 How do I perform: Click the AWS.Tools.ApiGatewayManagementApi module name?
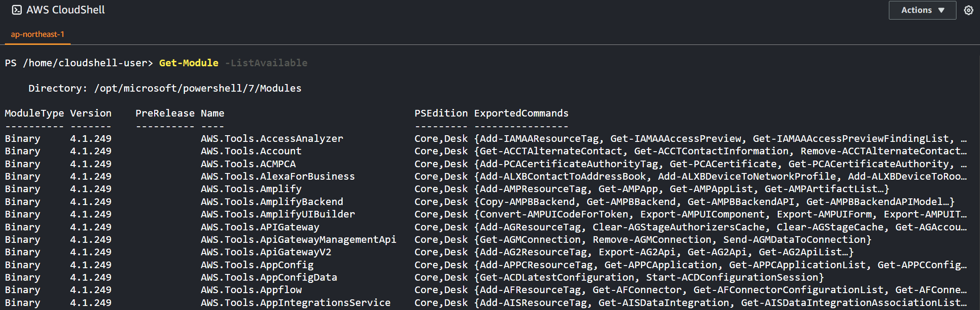click(298, 240)
